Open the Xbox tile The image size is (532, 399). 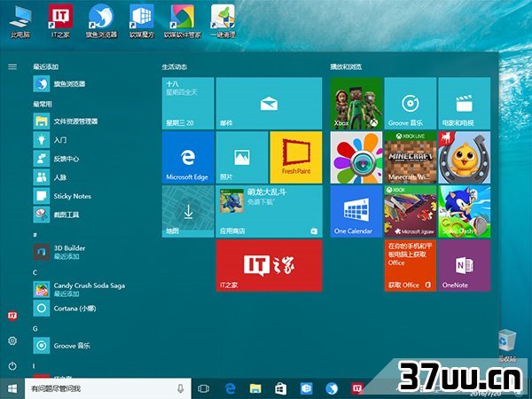[x=356, y=103]
